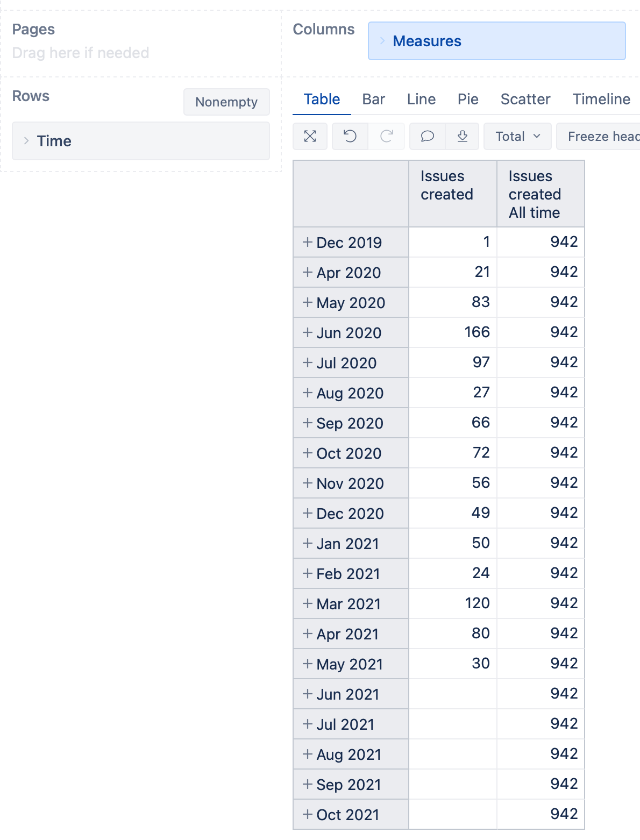Expand the Measures dimension chevron in Columns
The width and height of the screenshot is (640, 840).
(382, 41)
